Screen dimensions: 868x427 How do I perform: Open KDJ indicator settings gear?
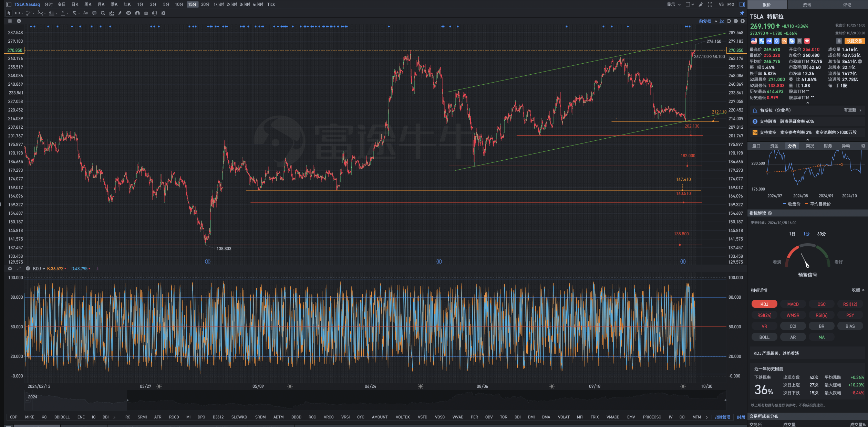(10, 268)
